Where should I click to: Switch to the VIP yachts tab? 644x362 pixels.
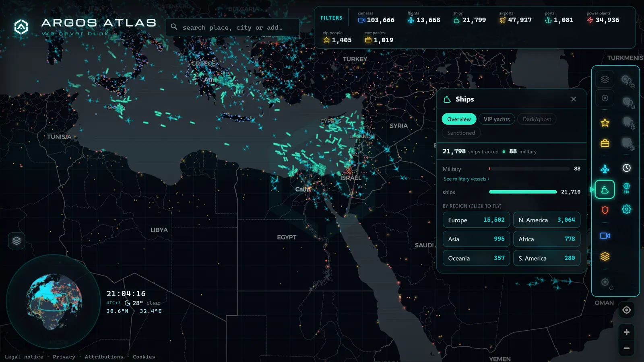(497, 119)
